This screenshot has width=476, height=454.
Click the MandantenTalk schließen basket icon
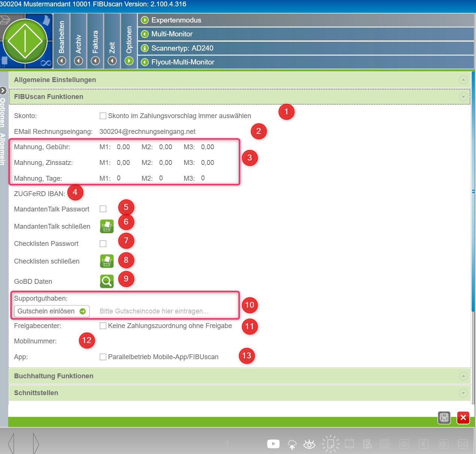click(107, 226)
